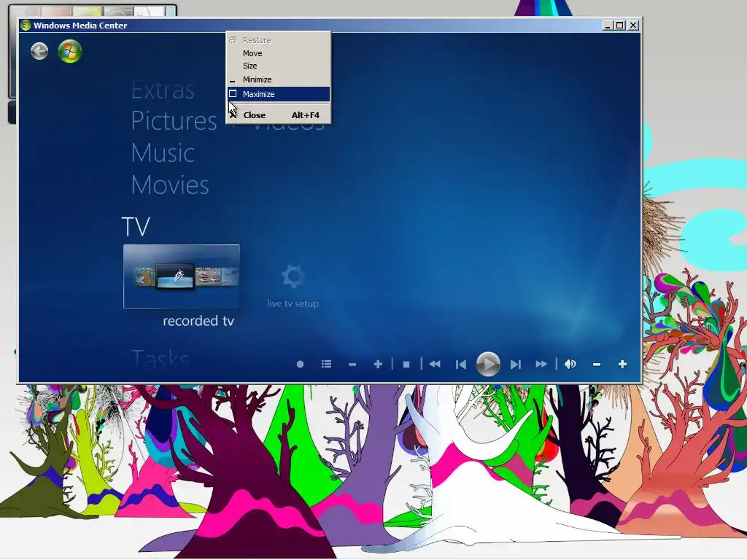747x560 pixels.
Task: Open the Tasks category
Action: [160, 359]
